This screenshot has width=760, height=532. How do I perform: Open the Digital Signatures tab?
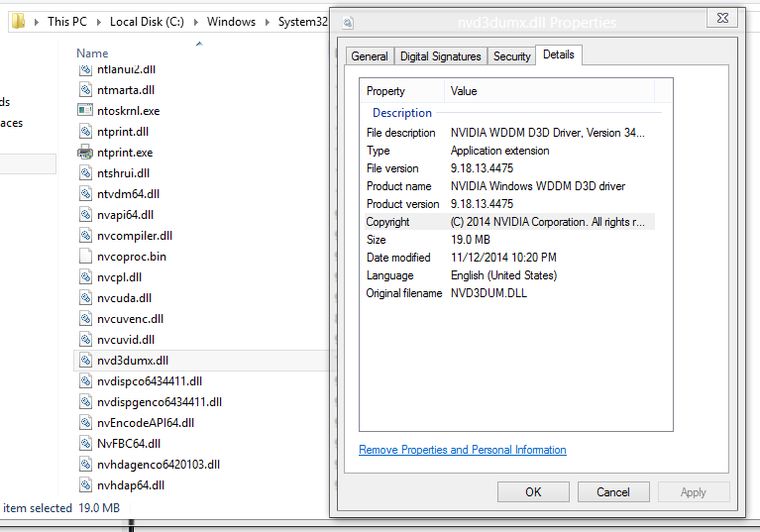(441, 56)
